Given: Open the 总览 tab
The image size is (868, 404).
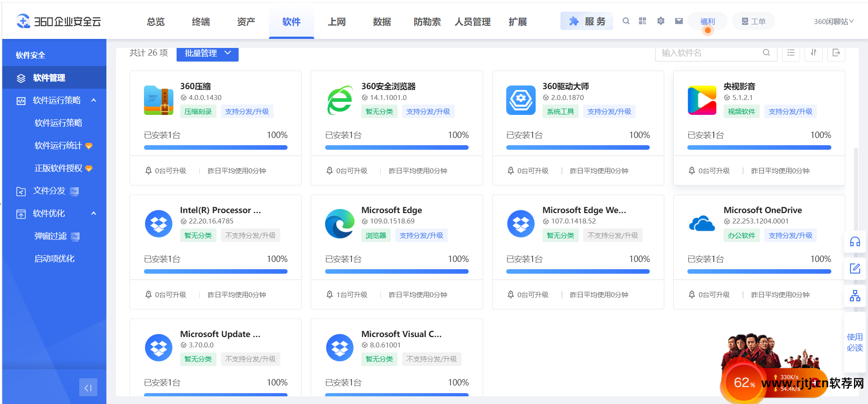Looking at the screenshot, I should [x=156, y=22].
